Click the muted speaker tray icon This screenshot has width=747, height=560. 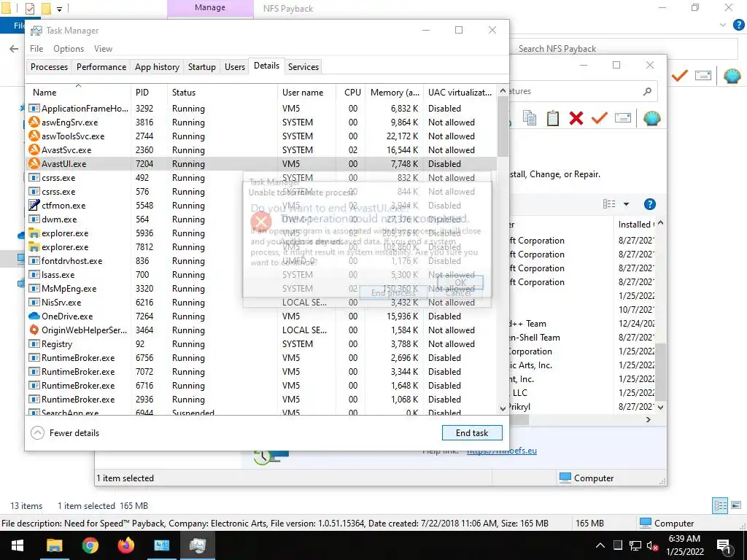coord(653,546)
